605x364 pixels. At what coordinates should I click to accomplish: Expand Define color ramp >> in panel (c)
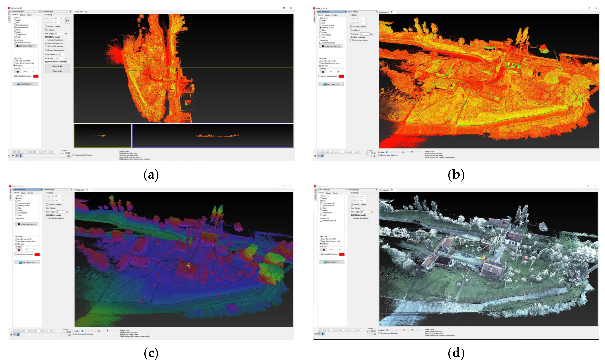pos(27,224)
